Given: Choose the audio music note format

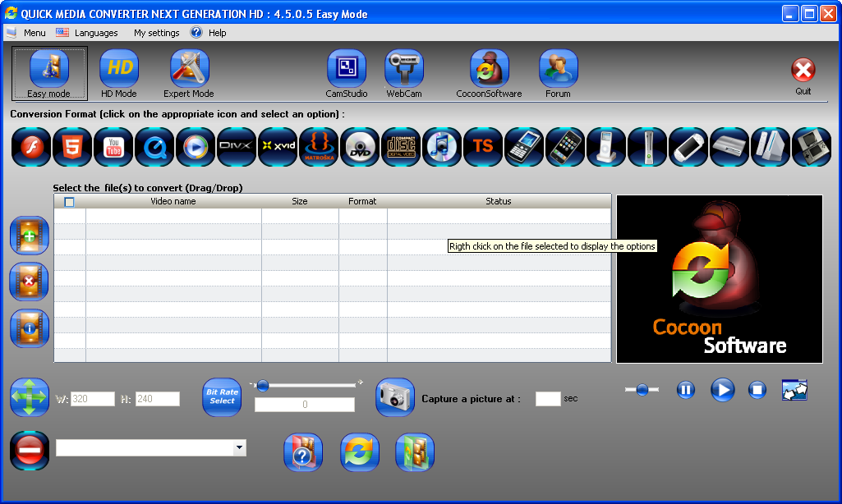Looking at the screenshot, I should 442,147.
